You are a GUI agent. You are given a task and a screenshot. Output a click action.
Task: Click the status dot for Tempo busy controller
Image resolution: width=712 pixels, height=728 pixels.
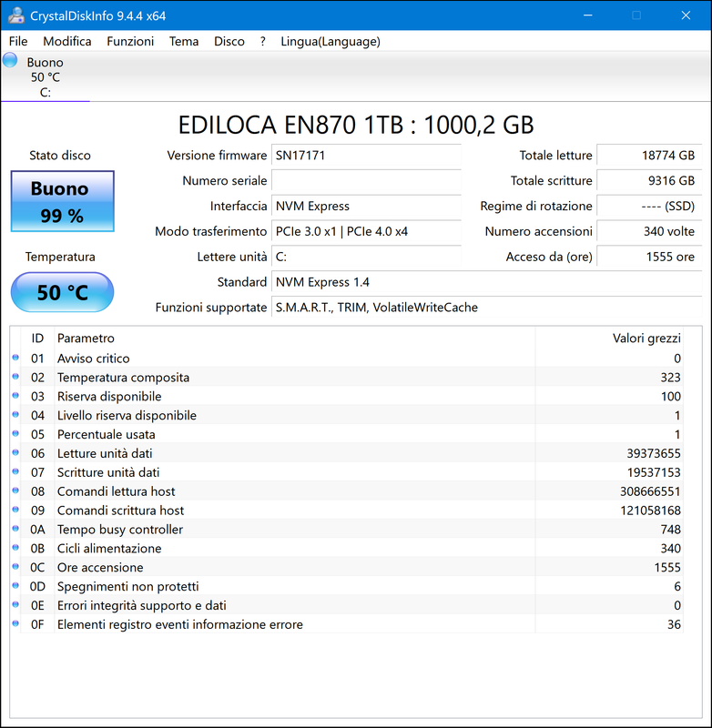[x=15, y=529]
